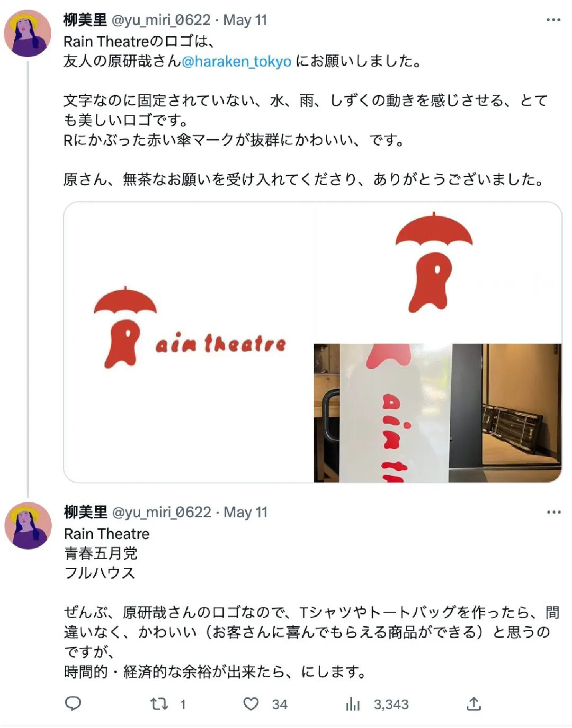The width and height of the screenshot is (572, 728).
Task: Like the tweet with the heart icon
Action: pos(251,704)
